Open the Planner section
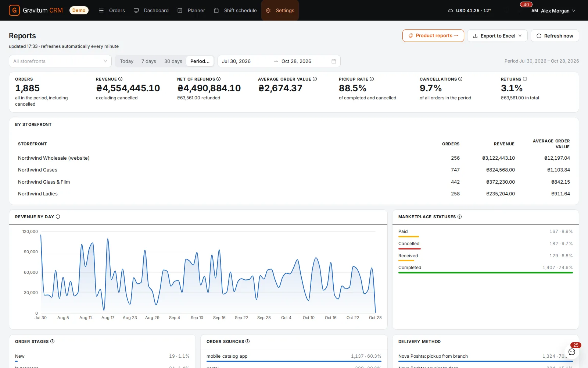Image resolution: width=588 pixels, height=368 pixels. pyautogui.click(x=191, y=10)
